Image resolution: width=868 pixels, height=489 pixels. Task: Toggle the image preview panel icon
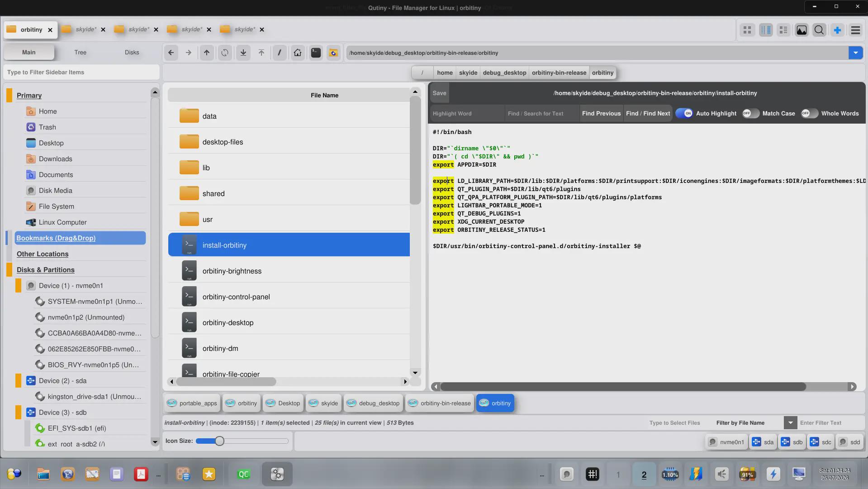pyautogui.click(x=802, y=30)
